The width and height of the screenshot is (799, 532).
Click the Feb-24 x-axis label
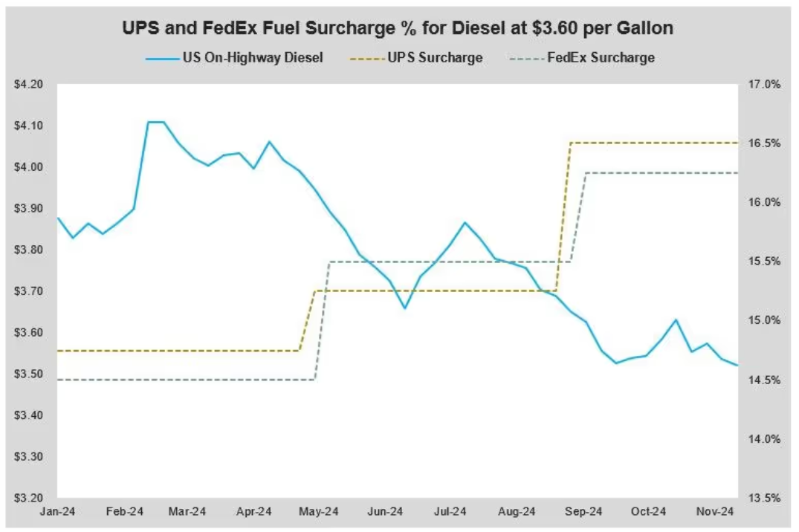pyautogui.click(x=125, y=512)
